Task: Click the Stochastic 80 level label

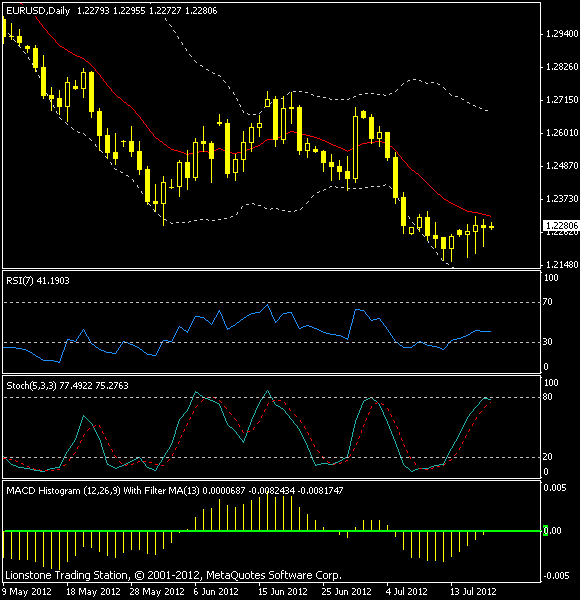Action: pyautogui.click(x=547, y=397)
